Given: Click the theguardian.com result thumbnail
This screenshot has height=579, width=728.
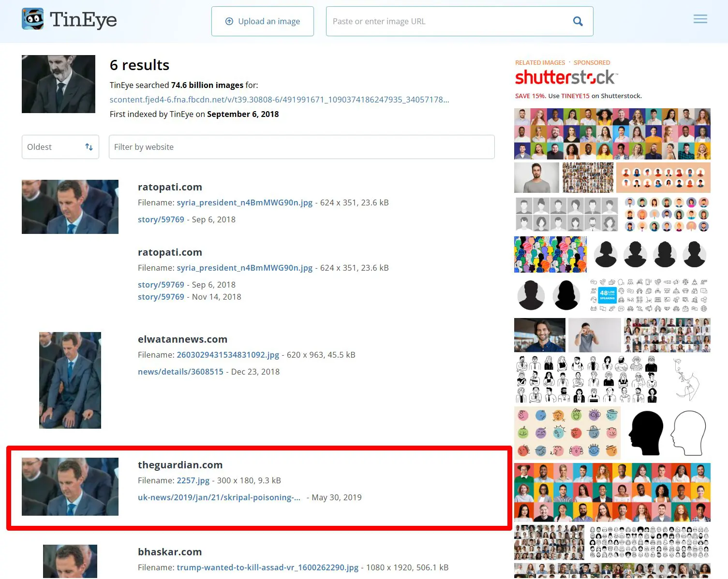Looking at the screenshot, I should (70, 487).
